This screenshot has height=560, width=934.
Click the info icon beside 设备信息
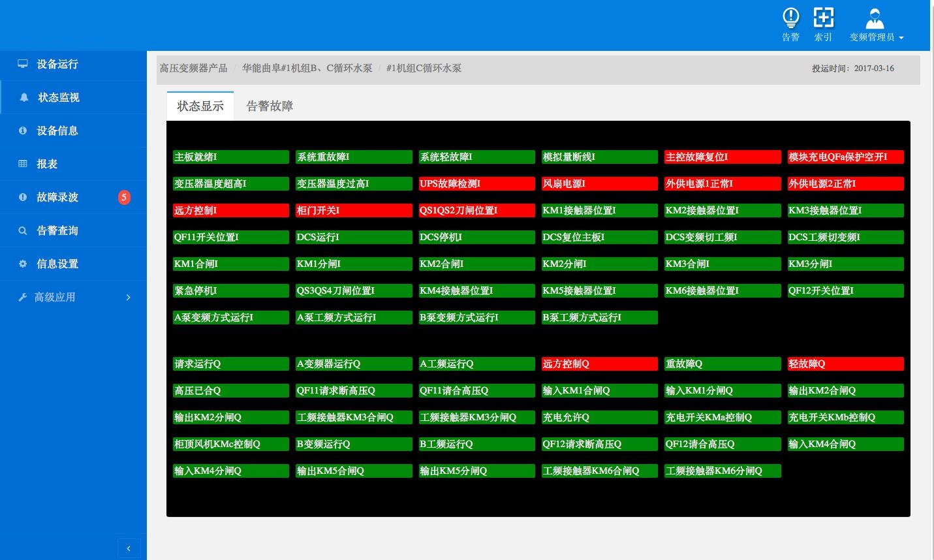(23, 131)
